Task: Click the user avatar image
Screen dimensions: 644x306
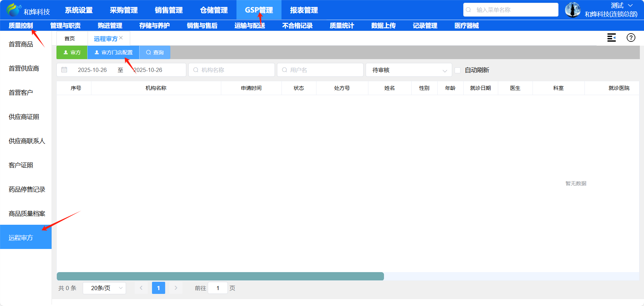Action: (573, 10)
